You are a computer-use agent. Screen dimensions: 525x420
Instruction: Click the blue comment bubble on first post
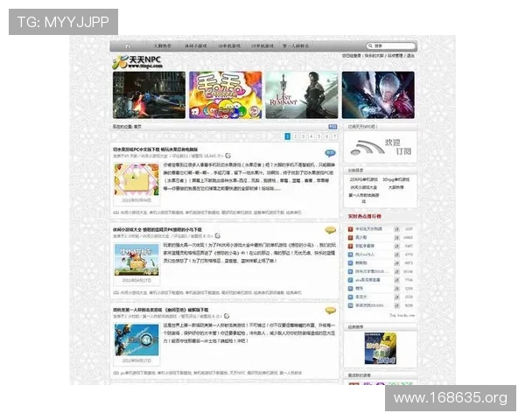(330, 153)
